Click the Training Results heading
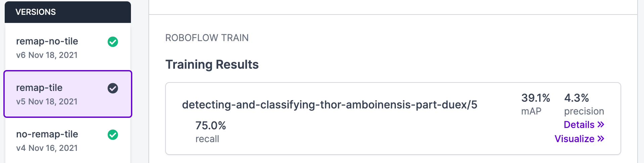Screen dimensions: 644x163 click(x=212, y=64)
